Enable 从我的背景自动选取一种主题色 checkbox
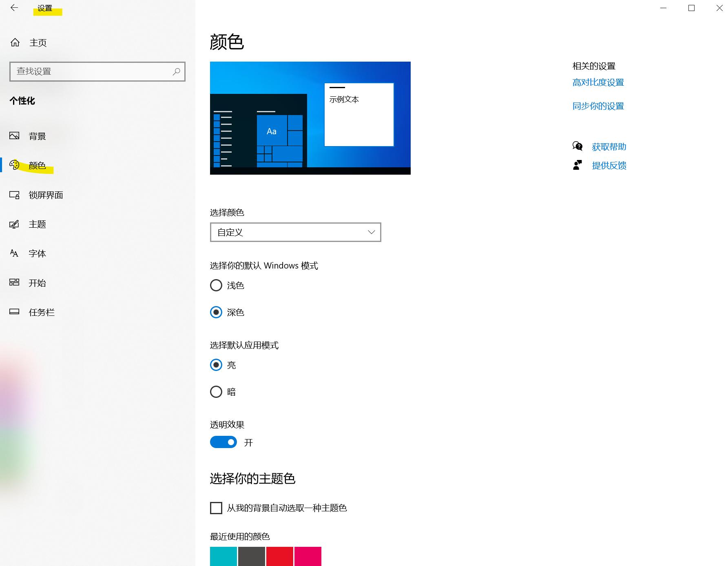Image resolution: width=728 pixels, height=566 pixels. (x=216, y=508)
